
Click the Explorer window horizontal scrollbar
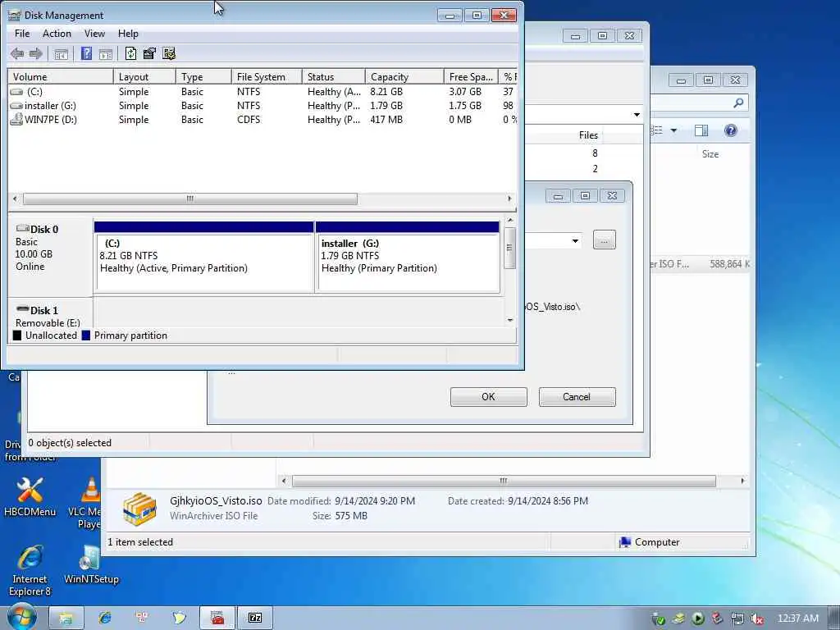click(x=504, y=481)
